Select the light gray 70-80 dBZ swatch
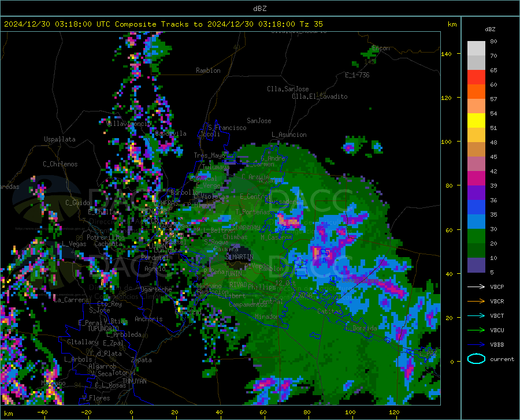520x420 pixels. click(476, 48)
